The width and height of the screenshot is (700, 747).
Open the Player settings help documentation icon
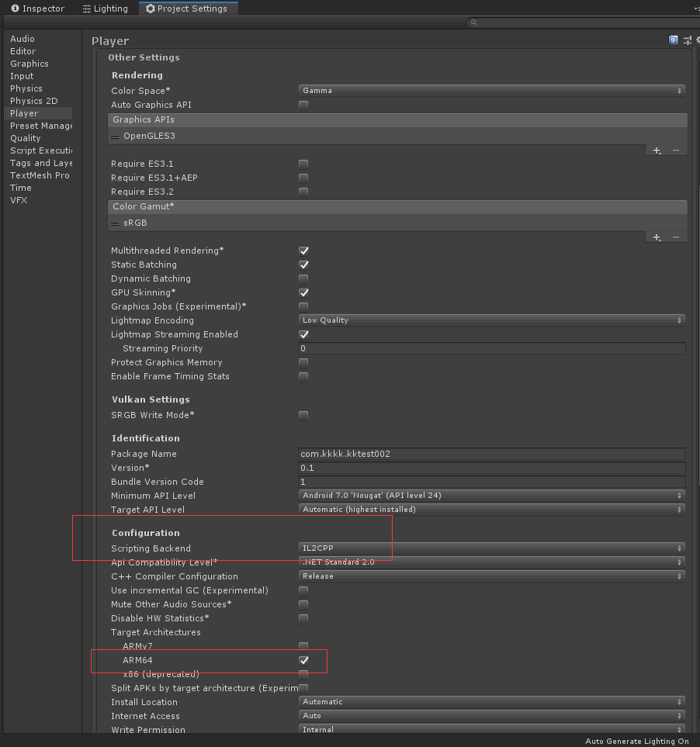(673, 40)
